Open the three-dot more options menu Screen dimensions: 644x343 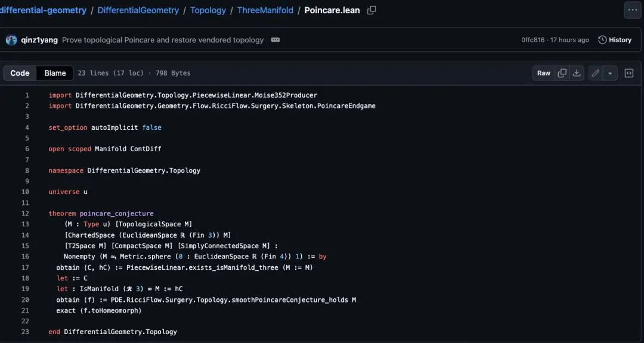pos(633,10)
